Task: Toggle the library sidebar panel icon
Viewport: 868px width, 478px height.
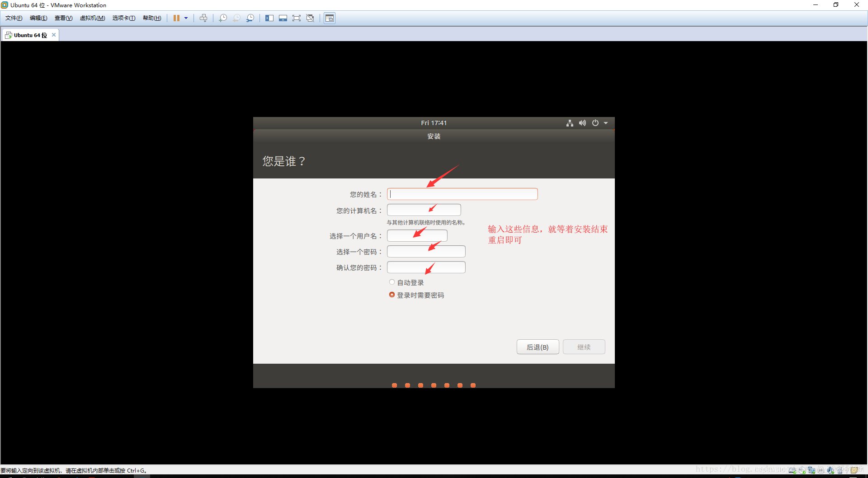Action: 269,18
